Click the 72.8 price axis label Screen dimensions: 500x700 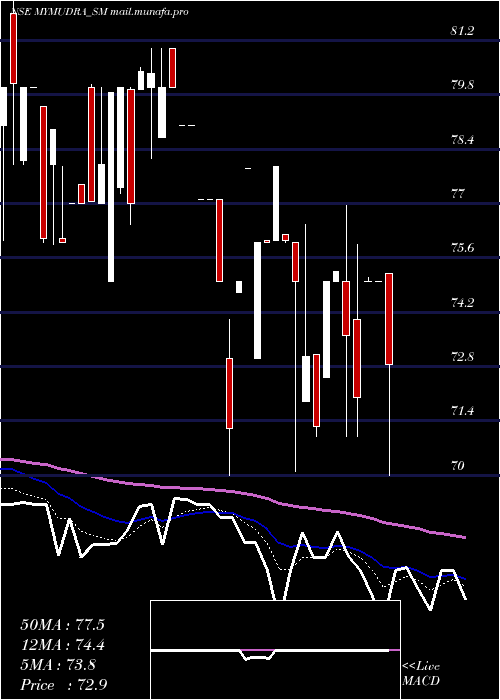(x=462, y=357)
